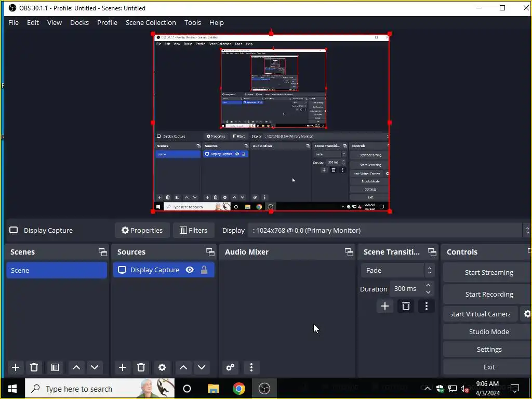Open scene filters icon in Scenes panel
This screenshot has height=399, width=532.
[x=55, y=367]
